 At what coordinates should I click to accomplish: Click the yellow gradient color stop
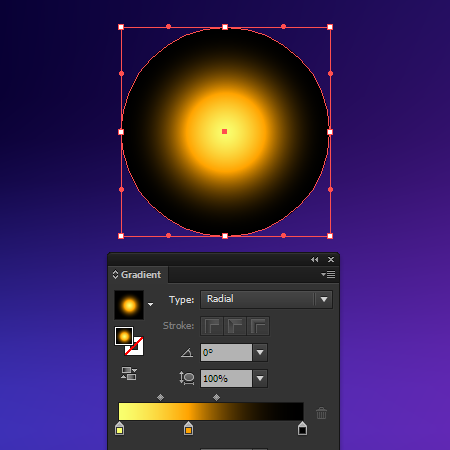point(120,429)
